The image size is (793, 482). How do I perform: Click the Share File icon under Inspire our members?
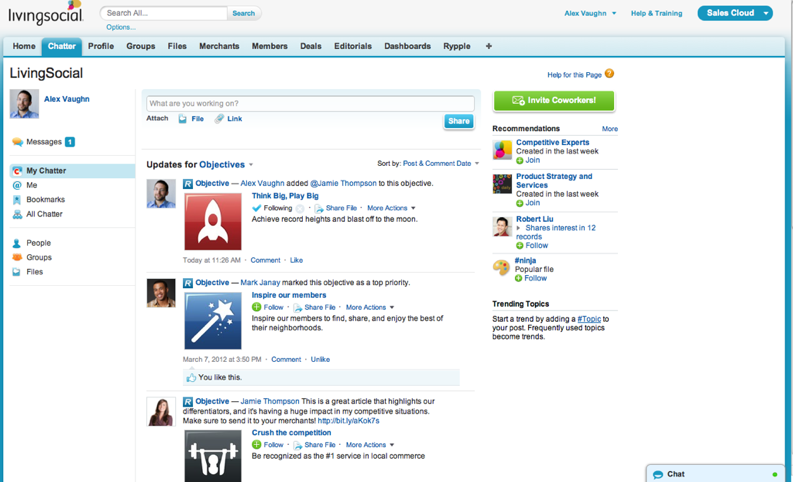[x=298, y=308]
